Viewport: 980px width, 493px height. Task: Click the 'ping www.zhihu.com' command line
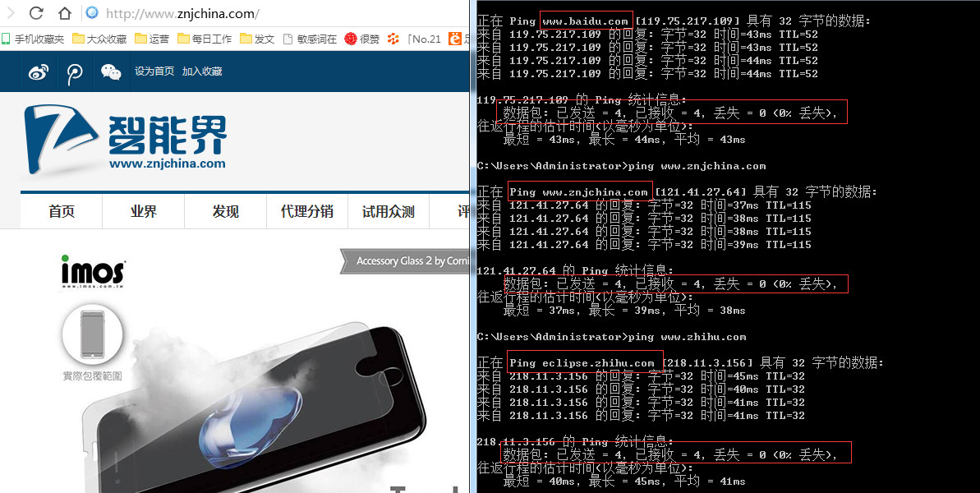[x=611, y=336]
